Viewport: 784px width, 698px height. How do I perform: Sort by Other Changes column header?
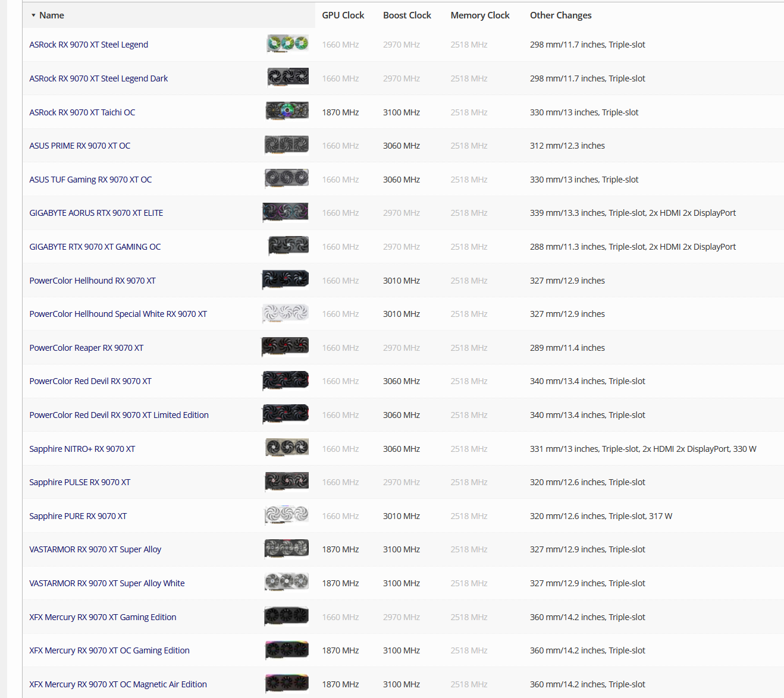click(x=561, y=15)
